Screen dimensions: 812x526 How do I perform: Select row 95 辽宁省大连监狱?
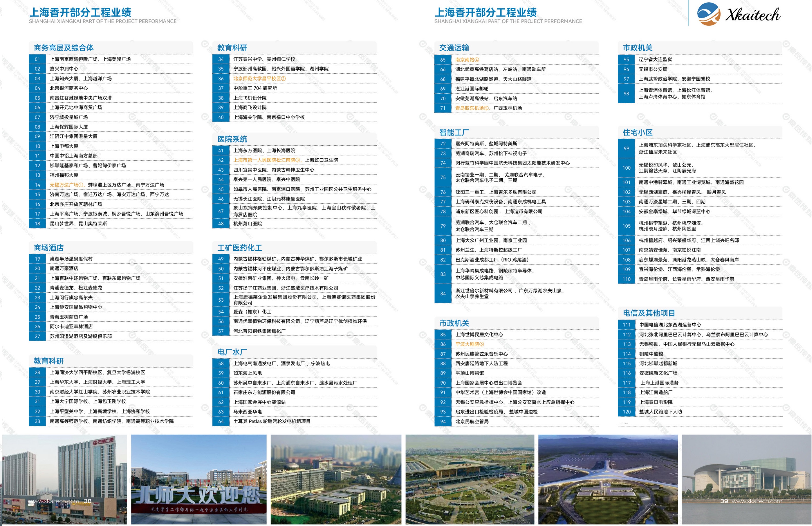700,59
